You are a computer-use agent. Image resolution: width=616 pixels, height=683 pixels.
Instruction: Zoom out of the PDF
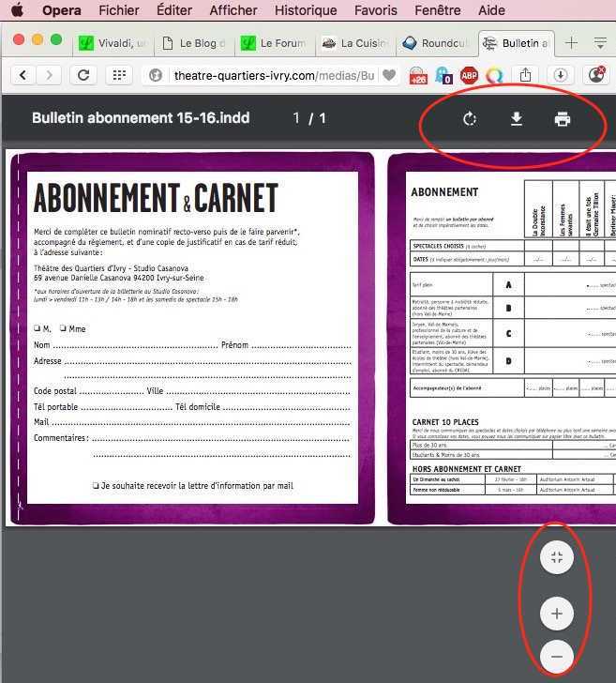pyautogui.click(x=557, y=656)
